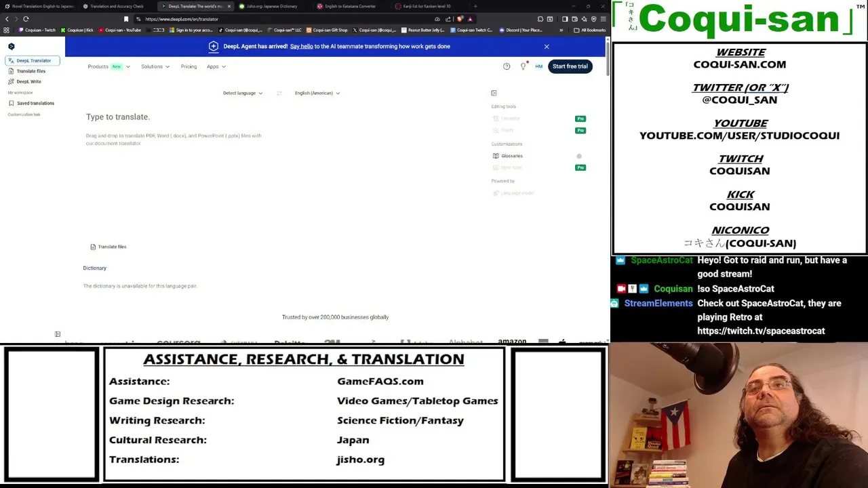Show more bookmarks chevron

coord(561,30)
